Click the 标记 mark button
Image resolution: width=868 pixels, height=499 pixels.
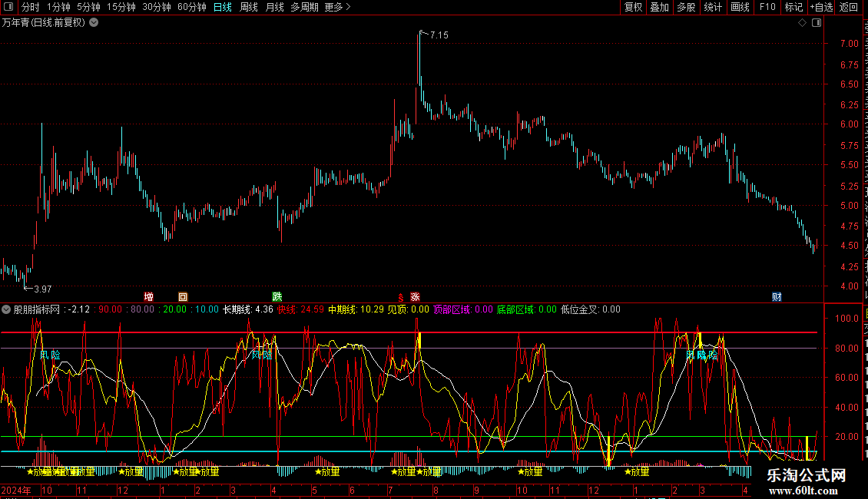tap(793, 7)
